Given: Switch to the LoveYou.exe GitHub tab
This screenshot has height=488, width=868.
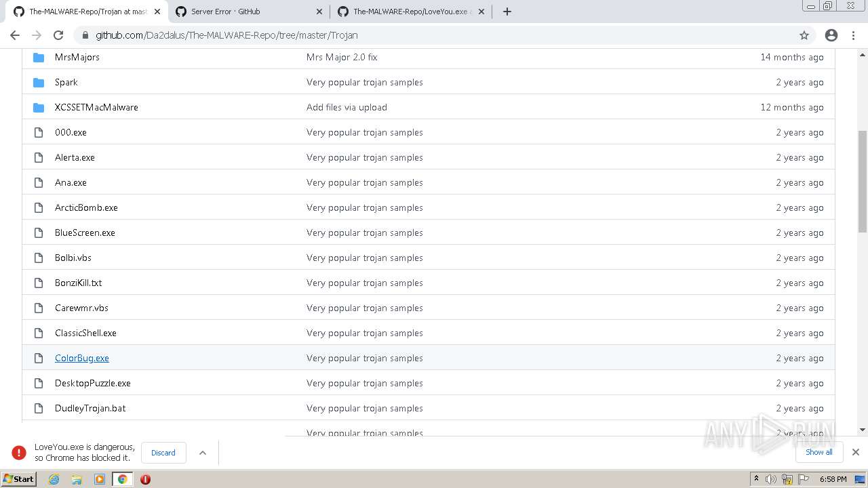Looking at the screenshot, I should coord(410,12).
